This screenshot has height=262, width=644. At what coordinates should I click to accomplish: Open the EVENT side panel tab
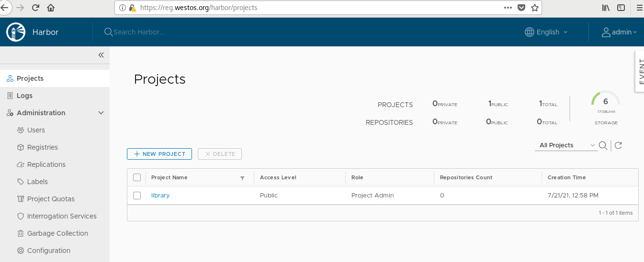[640, 71]
